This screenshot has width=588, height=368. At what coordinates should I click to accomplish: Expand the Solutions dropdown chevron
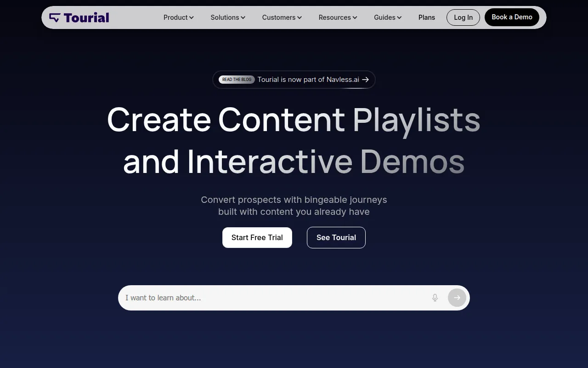(243, 17)
